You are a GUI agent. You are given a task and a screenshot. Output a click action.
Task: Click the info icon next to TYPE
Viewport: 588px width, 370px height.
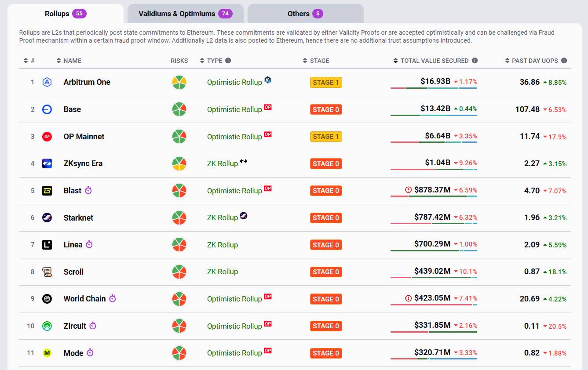pyautogui.click(x=228, y=61)
